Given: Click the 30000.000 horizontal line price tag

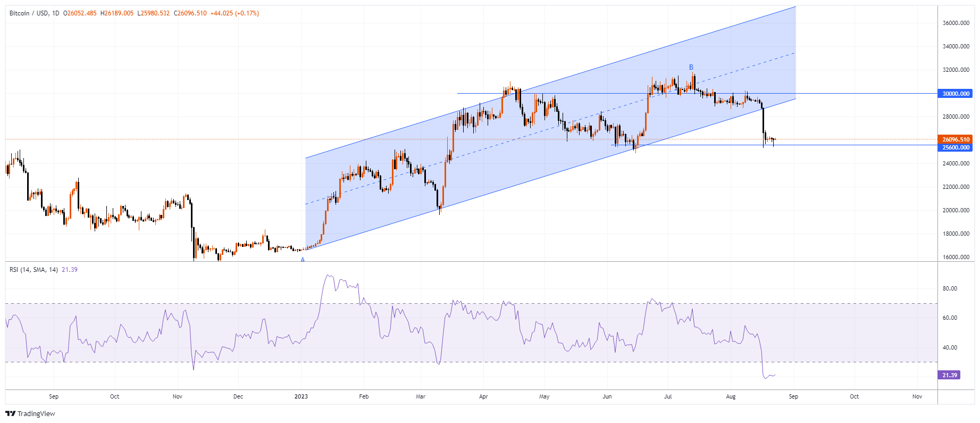Looking at the screenshot, I should coord(956,94).
